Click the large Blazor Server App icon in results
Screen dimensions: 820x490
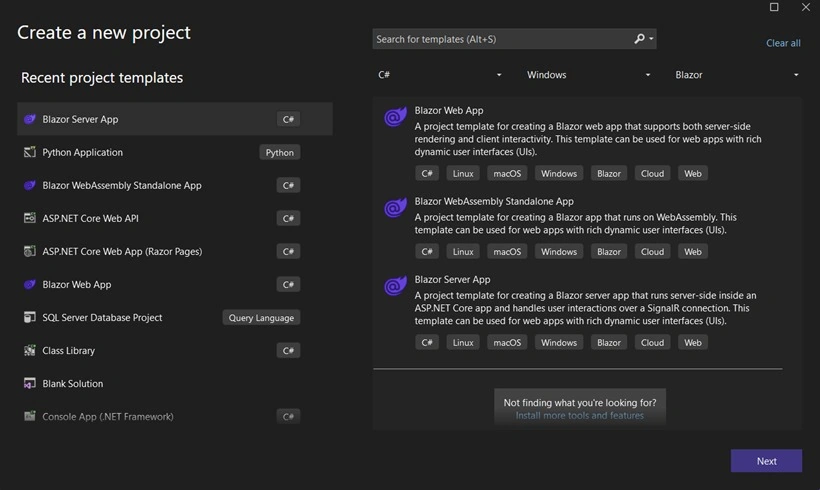[x=395, y=286]
